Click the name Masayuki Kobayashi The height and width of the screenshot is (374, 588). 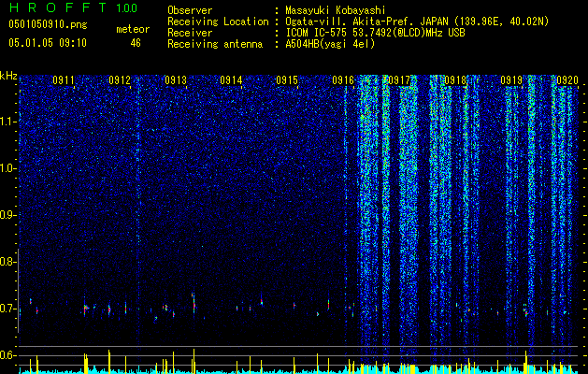click(335, 10)
